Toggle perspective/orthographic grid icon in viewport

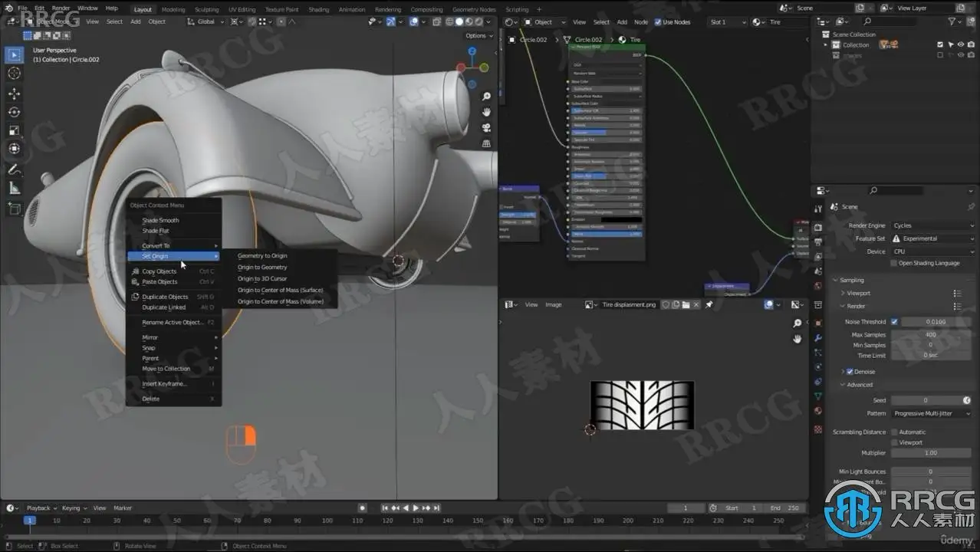coord(486,143)
